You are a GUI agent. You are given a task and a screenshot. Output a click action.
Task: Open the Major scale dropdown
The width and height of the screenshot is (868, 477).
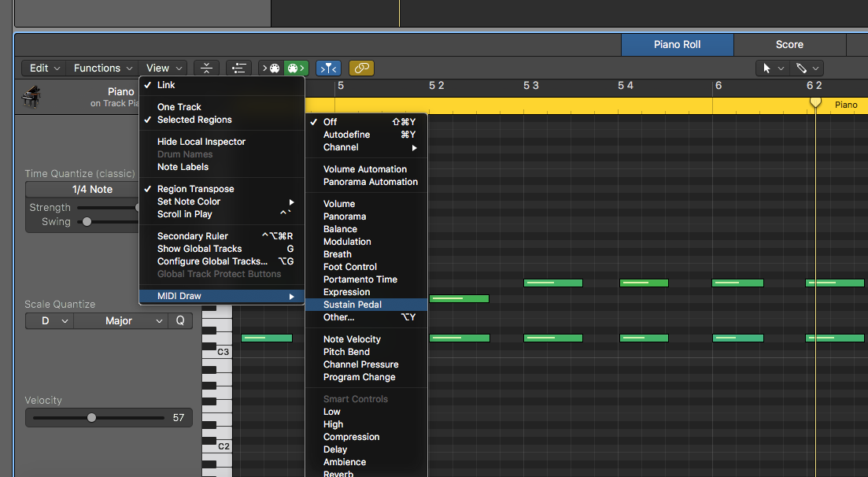(120, 320)
